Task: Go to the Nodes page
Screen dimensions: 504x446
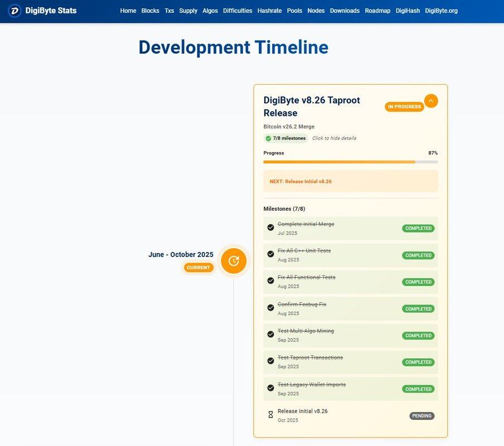Action: pyautogui.click(x=316, y=11)
